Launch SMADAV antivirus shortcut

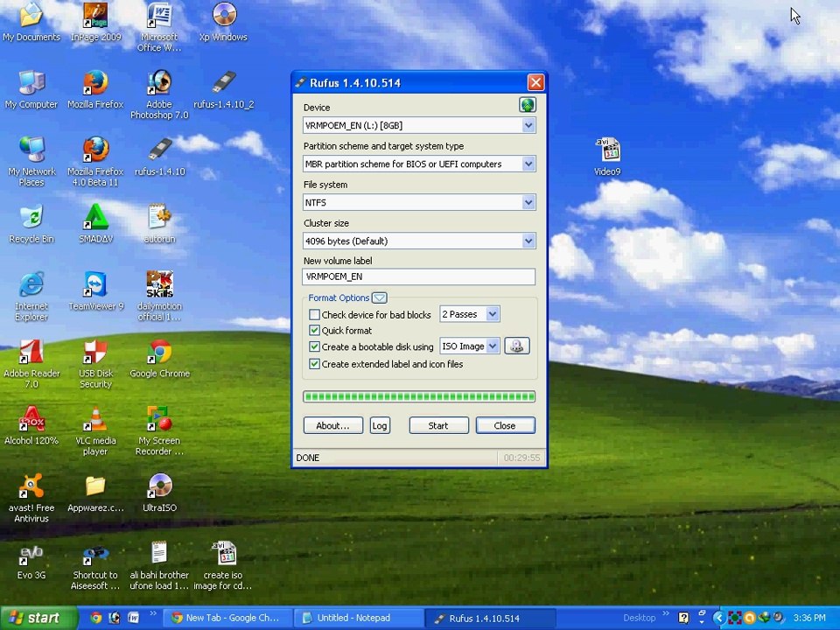pos(96,225)
